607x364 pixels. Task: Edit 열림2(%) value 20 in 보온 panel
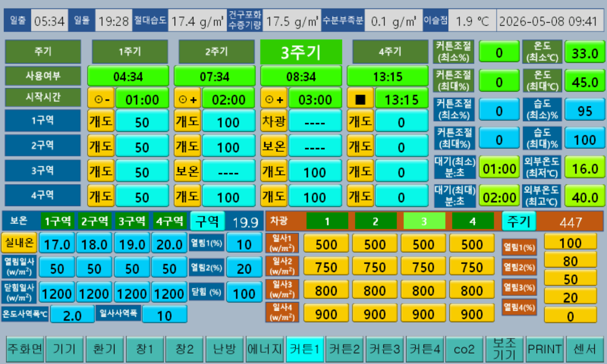[244, 268]
